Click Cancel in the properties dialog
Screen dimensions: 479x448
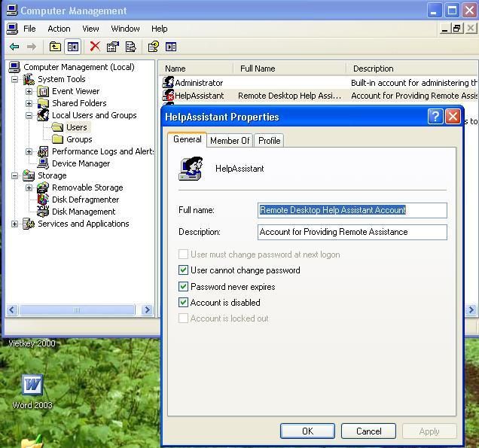(368, 431)
